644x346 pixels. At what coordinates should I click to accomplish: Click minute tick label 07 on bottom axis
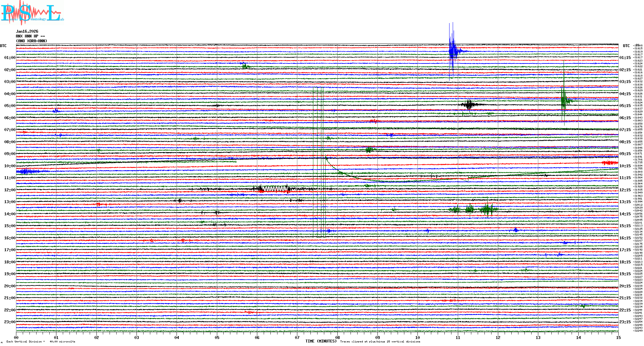pyautogui.click(x=297, y=337)
